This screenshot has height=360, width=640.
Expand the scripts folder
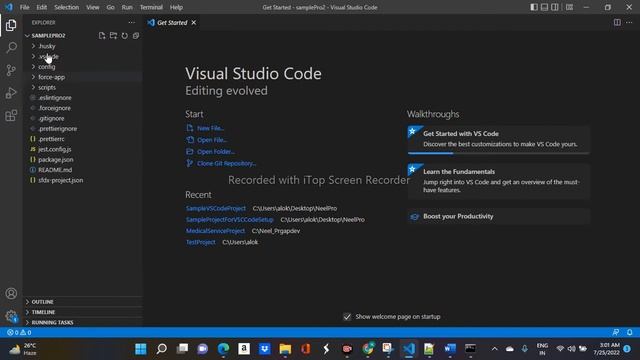(x=82, y=87)
